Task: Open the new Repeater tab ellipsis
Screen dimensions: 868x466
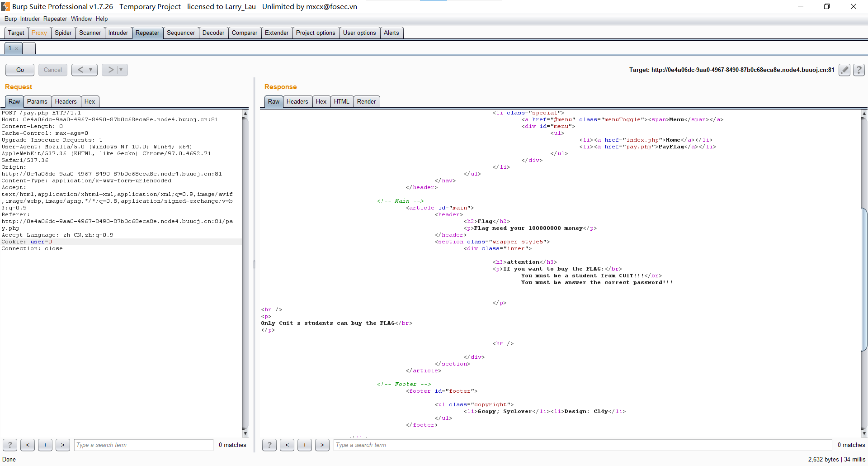Action: (x=28, y=48)
